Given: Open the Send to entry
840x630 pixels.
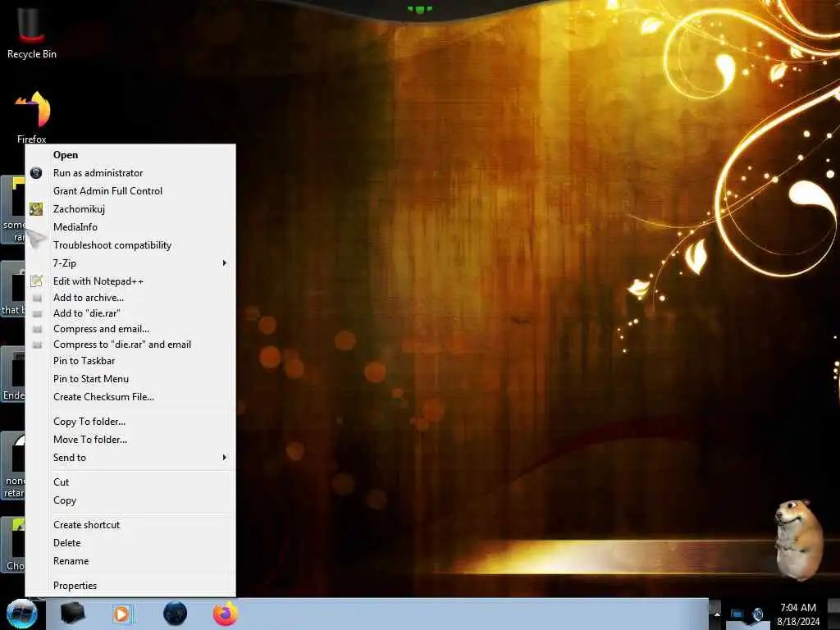Looking at the screenshot, I should [130, 458].
